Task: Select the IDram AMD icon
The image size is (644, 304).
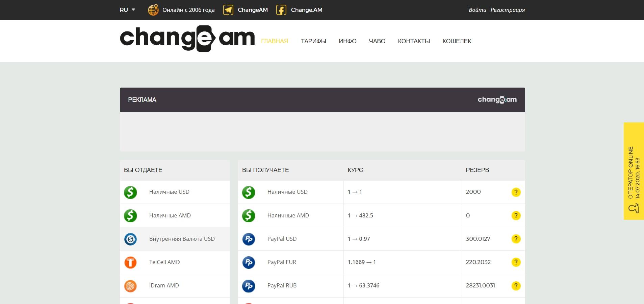Action: click(130, 286)
